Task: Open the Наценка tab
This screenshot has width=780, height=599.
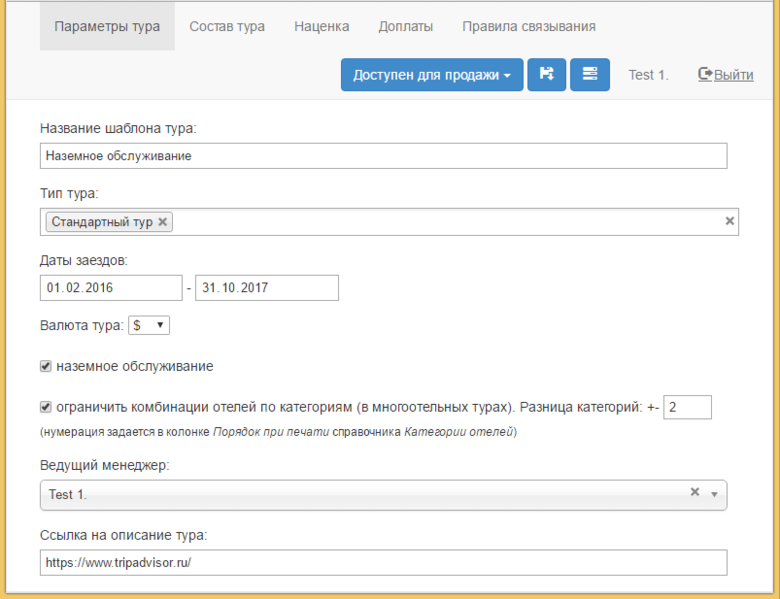Action: pos(321,26)
